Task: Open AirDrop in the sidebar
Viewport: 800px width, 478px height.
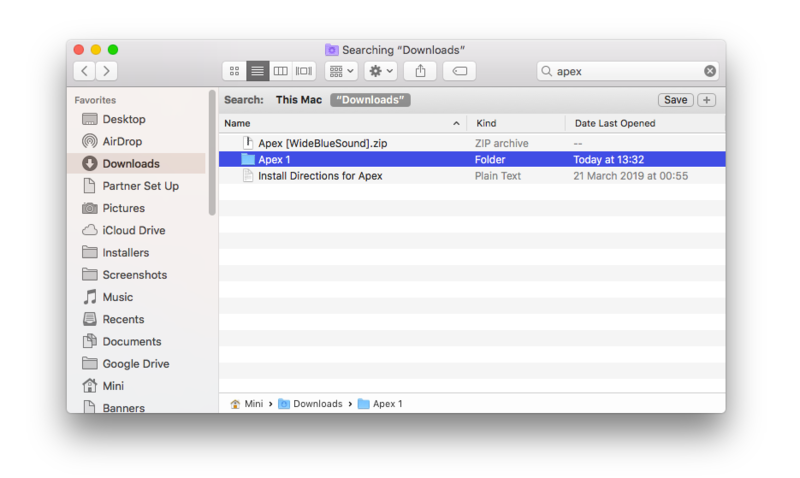Action: click(x=122, y=142)
